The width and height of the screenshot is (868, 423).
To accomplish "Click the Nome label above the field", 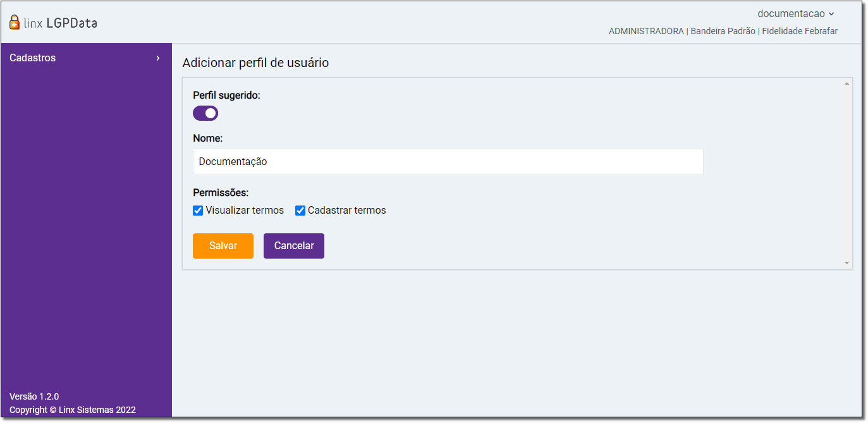I will pos(208,138).
